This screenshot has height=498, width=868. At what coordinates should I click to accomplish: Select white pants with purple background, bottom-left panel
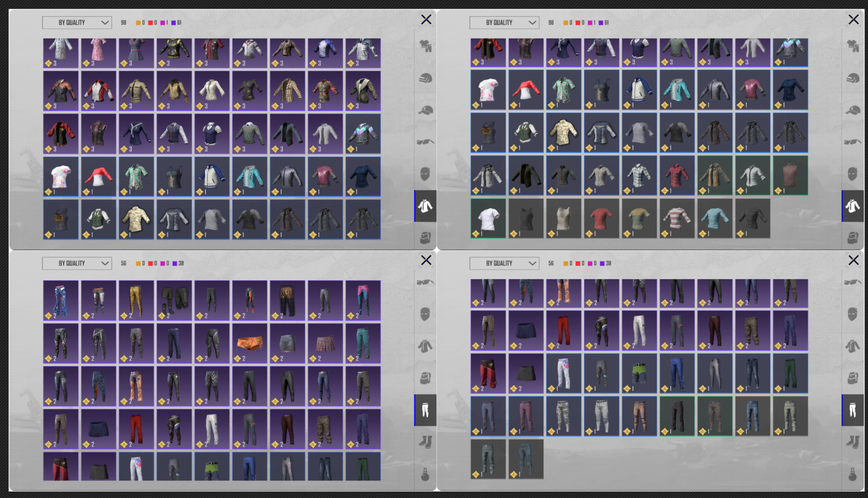pyautogui.click(x=212, y=429)
